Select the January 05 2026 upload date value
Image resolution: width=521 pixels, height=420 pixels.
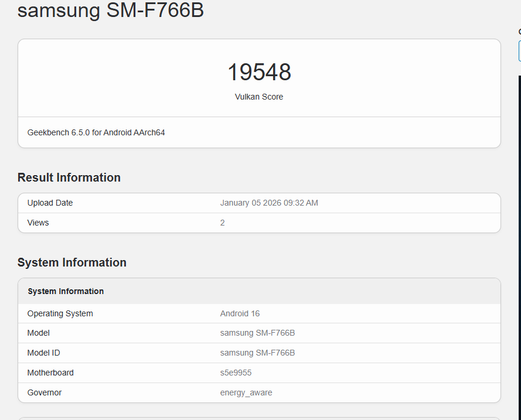(269, 203)
